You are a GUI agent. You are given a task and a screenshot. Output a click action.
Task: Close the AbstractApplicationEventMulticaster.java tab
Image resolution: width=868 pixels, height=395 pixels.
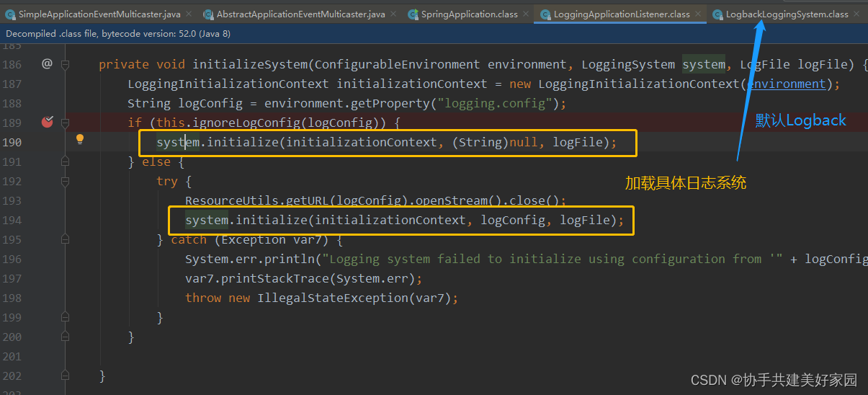(x=393, y=14)
